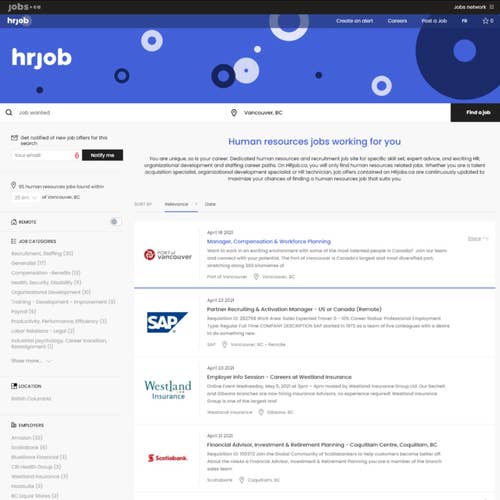Screen dimensions: 500x500
Task: Click the Notify me button
Action: 102,155
